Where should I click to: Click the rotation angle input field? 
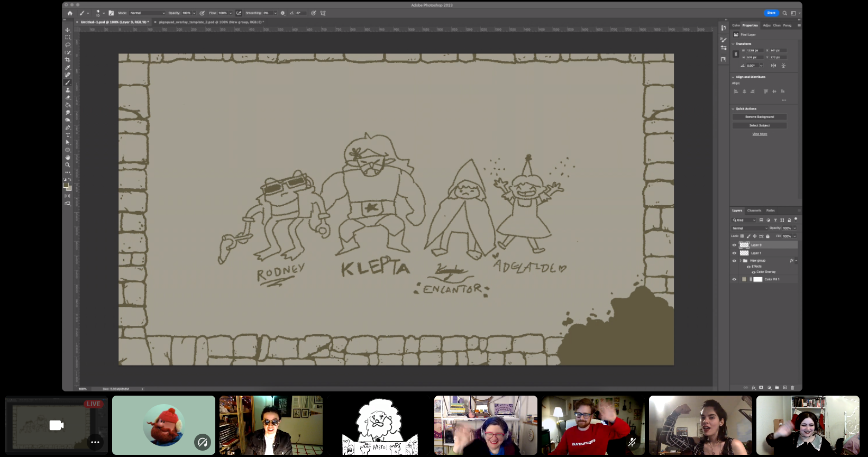point(753,66)
